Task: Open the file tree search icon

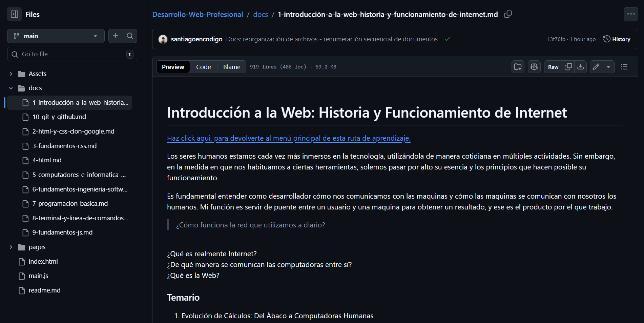Action: click(130, 36)
